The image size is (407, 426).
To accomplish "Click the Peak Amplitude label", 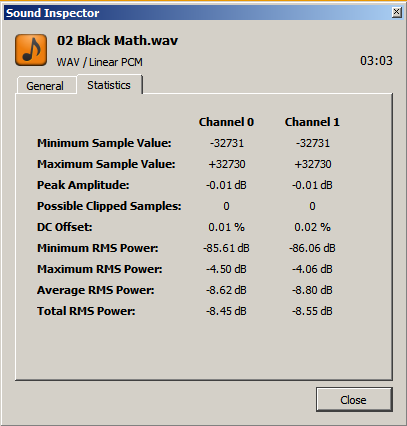I will pyautogui.click(x=83, y=185).
